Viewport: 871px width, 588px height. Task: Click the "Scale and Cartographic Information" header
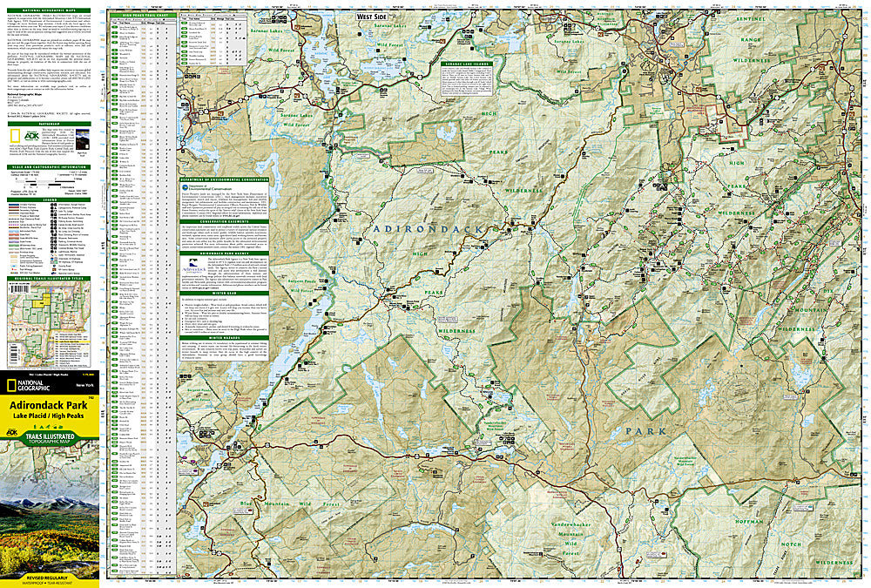click(49, 167)
